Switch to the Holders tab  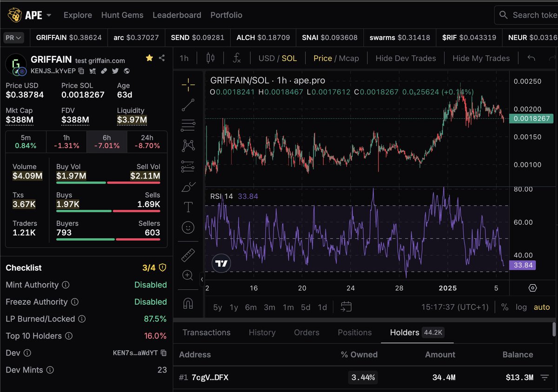(x=417, y=333)
